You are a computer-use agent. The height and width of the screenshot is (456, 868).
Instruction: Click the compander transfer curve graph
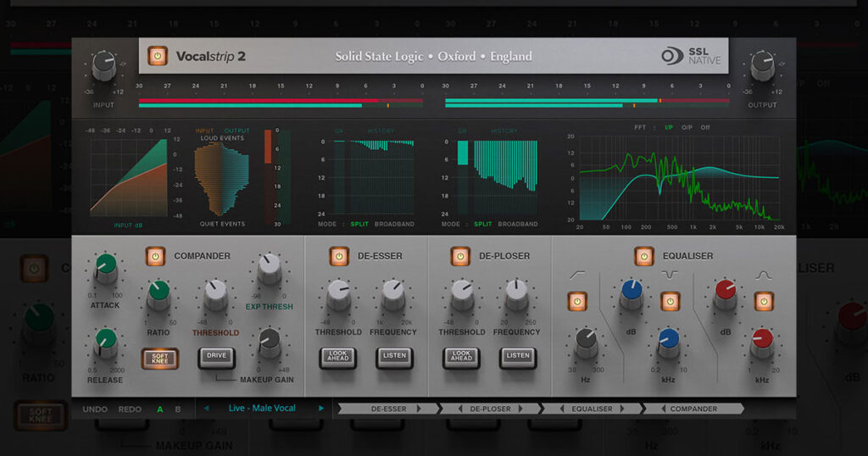point(129,177)
